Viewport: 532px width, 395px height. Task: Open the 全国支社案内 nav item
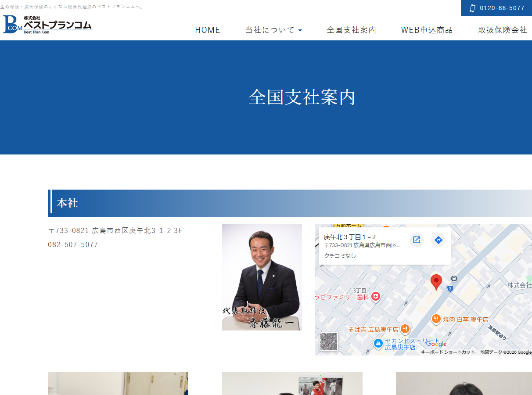point(351,30)
